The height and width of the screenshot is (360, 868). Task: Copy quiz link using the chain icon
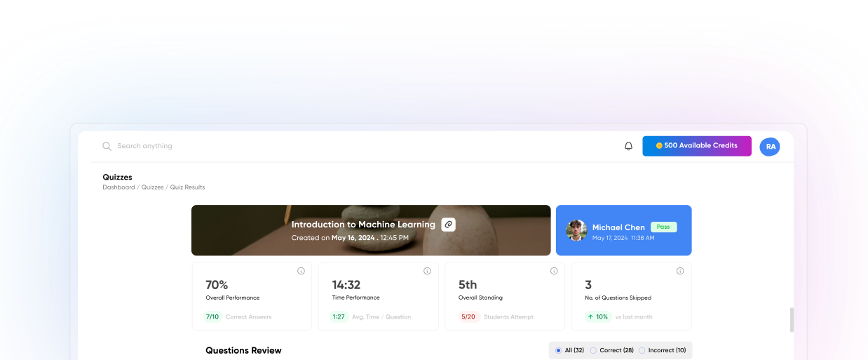(448, 225)
